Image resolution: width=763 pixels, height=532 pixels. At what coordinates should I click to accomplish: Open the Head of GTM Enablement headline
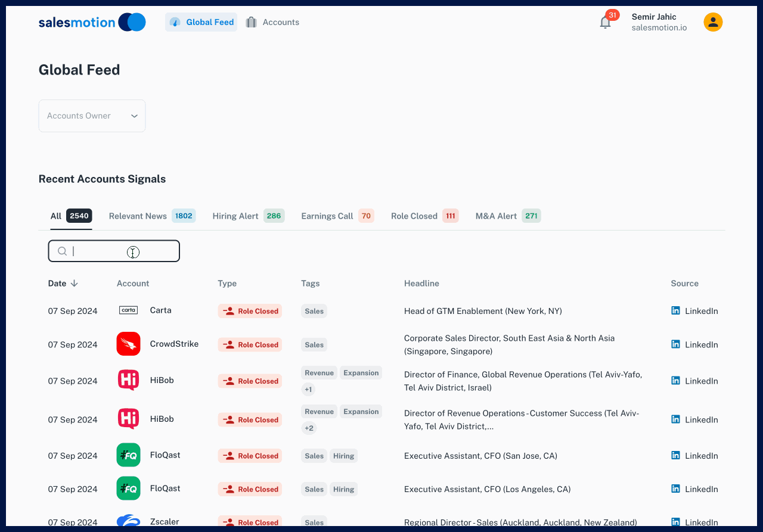[483, 311]
